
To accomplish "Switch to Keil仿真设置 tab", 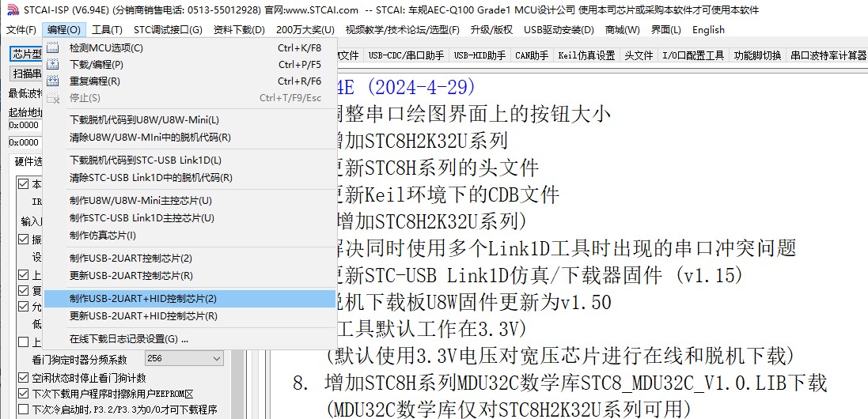I will coord(586,55).
